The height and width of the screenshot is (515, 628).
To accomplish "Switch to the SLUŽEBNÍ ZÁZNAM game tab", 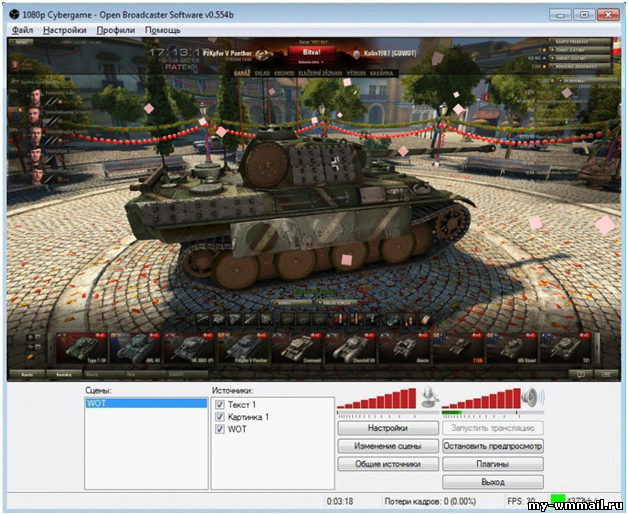I will pyautogui.click(x=320, y=73).
